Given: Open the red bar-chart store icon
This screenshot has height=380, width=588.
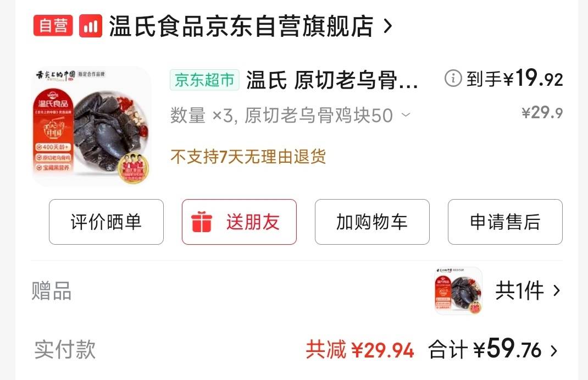Looking at the screenshot, I should click(91, 26).
